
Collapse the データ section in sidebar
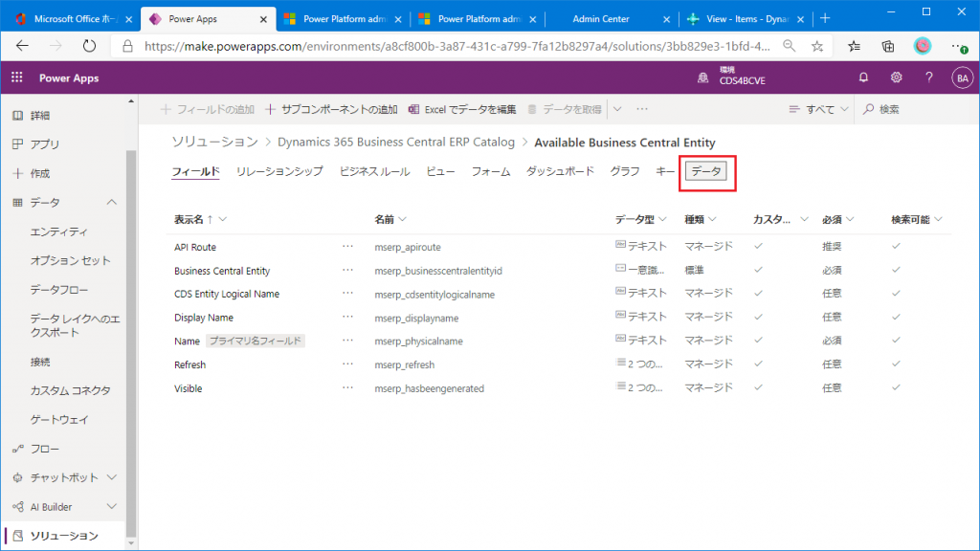coord(111,203)
